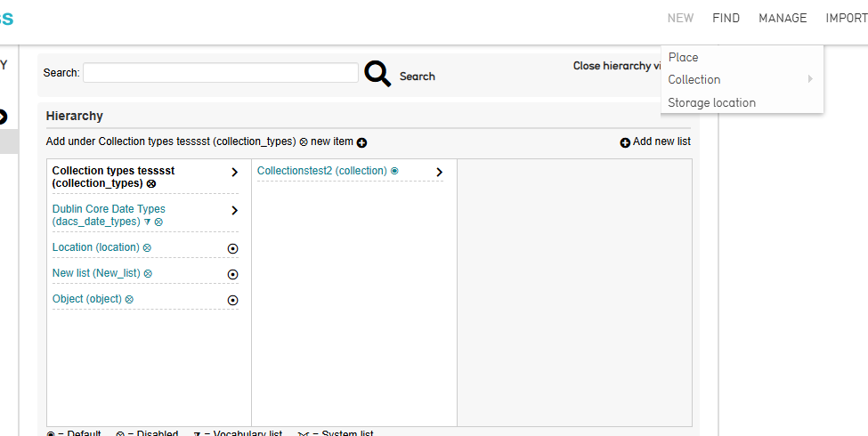Viewport: 868px width, 436px height.
Task: Expand the Dublin Core Date Types arrow
Action: click(x=234, y=211)
